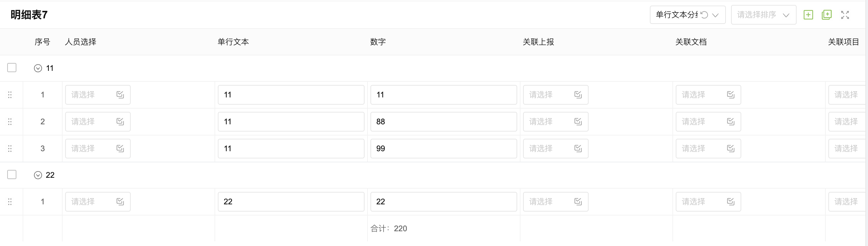This screenshot has width=868, height=246.
Task: Click 数字 input containing 88
Action: [x=443, y=121]
